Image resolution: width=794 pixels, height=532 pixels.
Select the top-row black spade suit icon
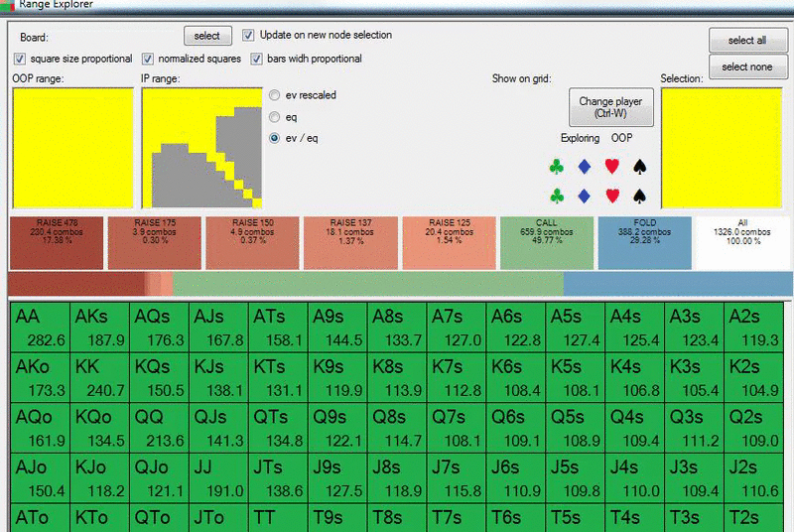(x=639, y=167)
